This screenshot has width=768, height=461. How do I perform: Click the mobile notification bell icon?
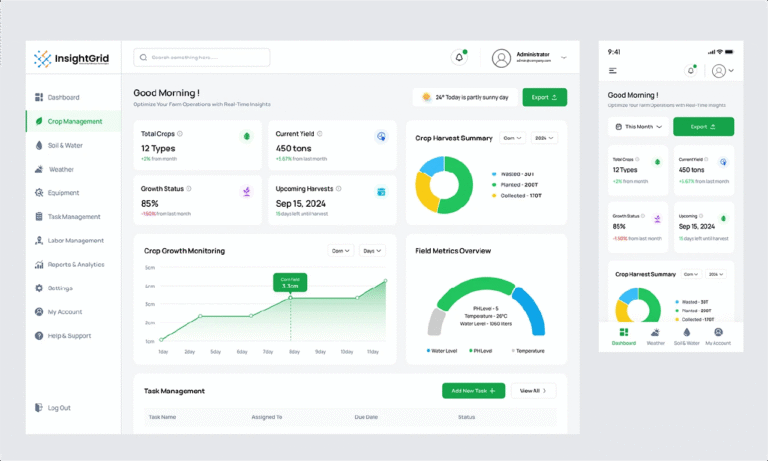pos(690,71)
